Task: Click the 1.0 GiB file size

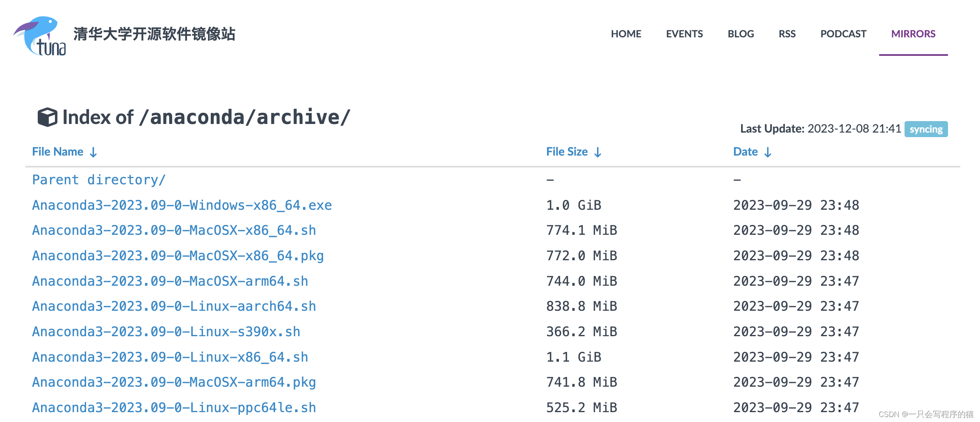Action: (x=574, y=205)
